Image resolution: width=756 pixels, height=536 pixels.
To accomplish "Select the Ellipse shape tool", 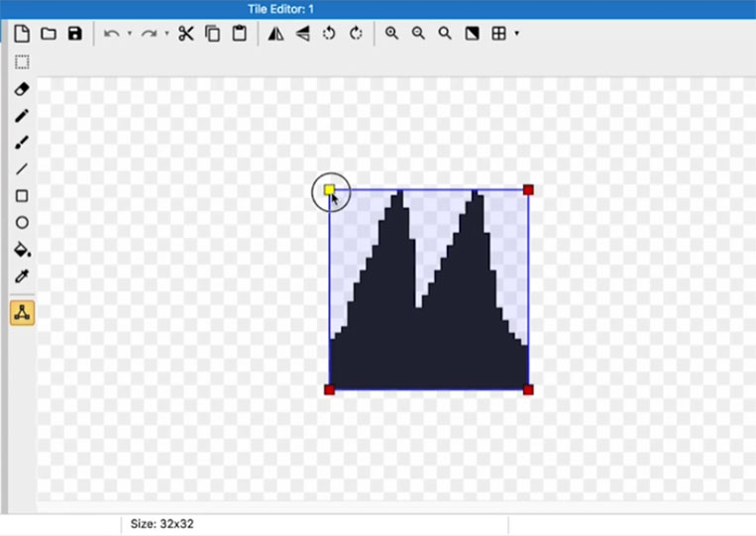I will click(x=22, y=223).
